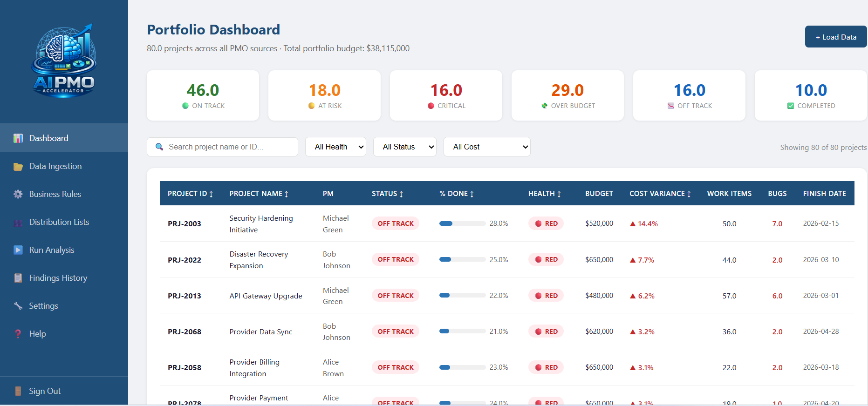Go to Distribution Lists in sidebar
Screen dimensions: 868x406
pyautogui.click(x=59, y=222)
